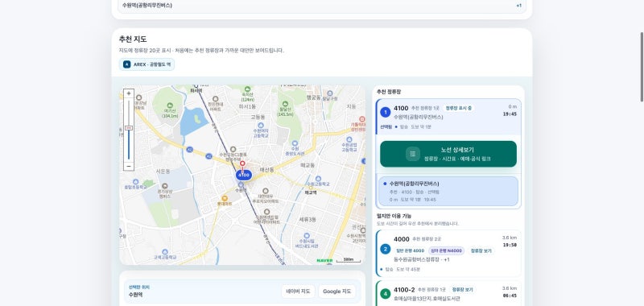Toggle 정류장 표시 중 on 4100 card

click(x=458, y=108)
